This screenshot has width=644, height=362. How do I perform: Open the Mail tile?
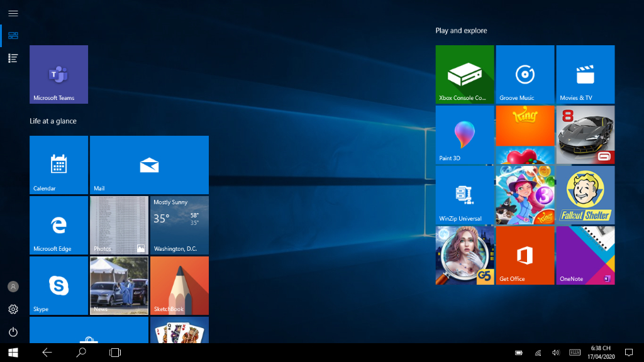[149, 165]
